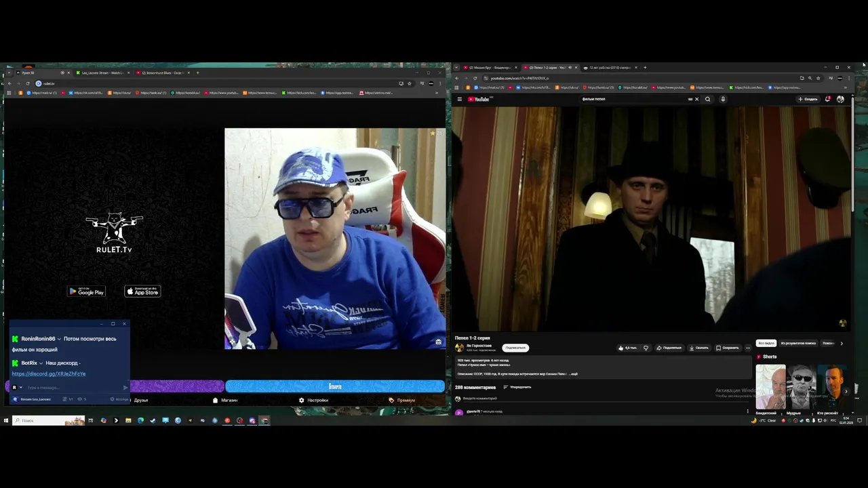This screenshot has width=868, height=488.
Task: Click the Google Play download badge
Action: tap(86, 291)
